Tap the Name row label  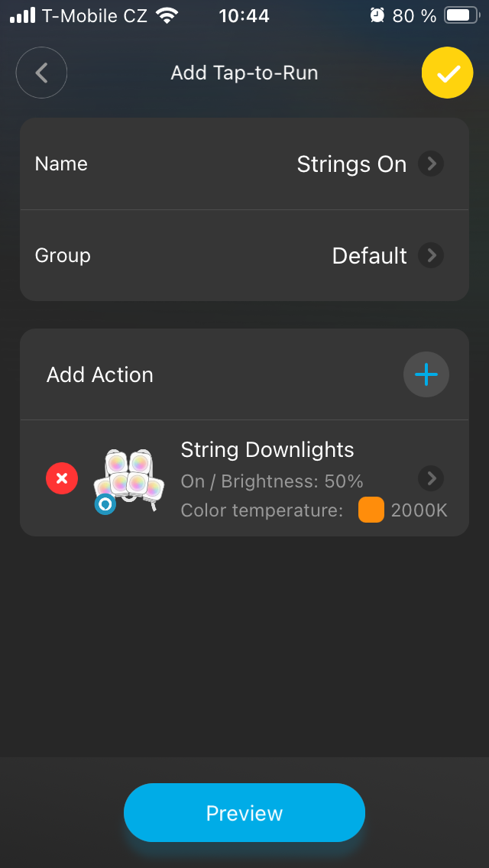[x=61, y=164]
